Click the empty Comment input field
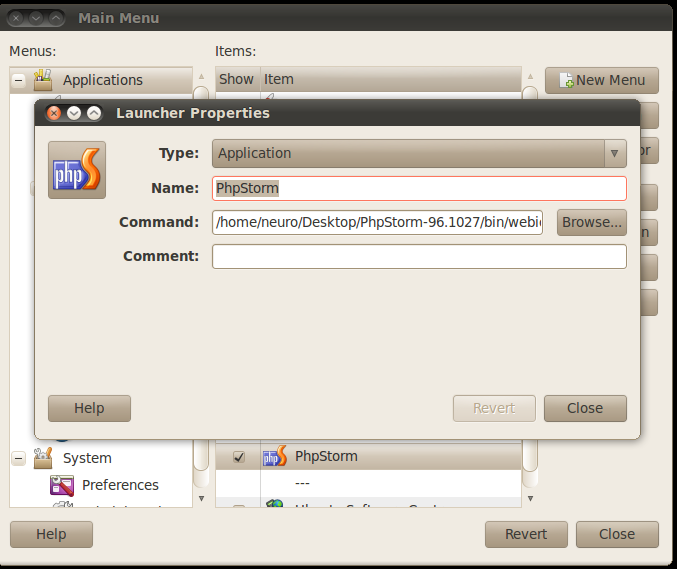 [x=419, y=256]
